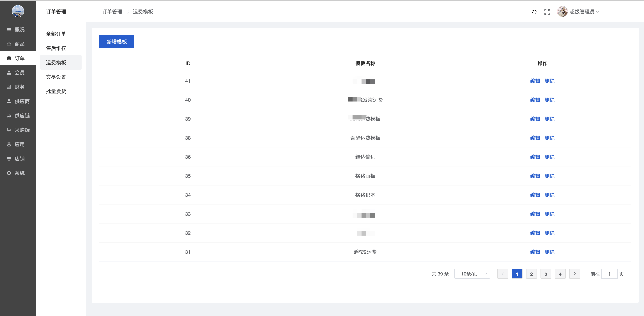Click the 前往 page number input field
644x316 pixels.
[x=609, y=274]
